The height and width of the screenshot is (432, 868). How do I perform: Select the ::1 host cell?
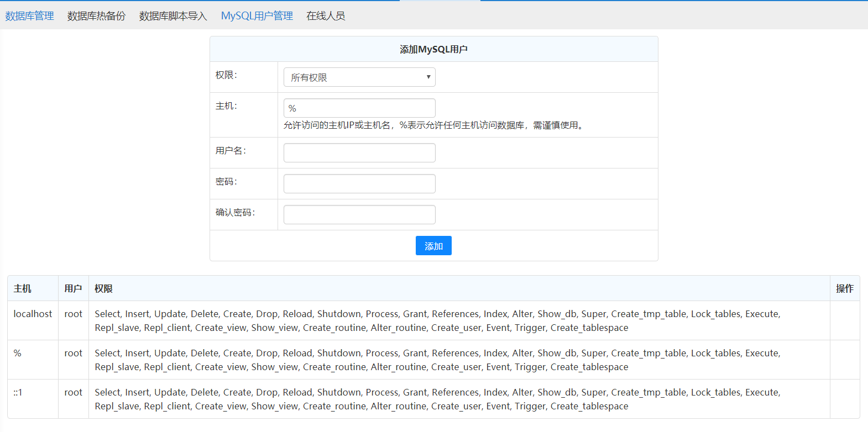click(x=18, y=392)
